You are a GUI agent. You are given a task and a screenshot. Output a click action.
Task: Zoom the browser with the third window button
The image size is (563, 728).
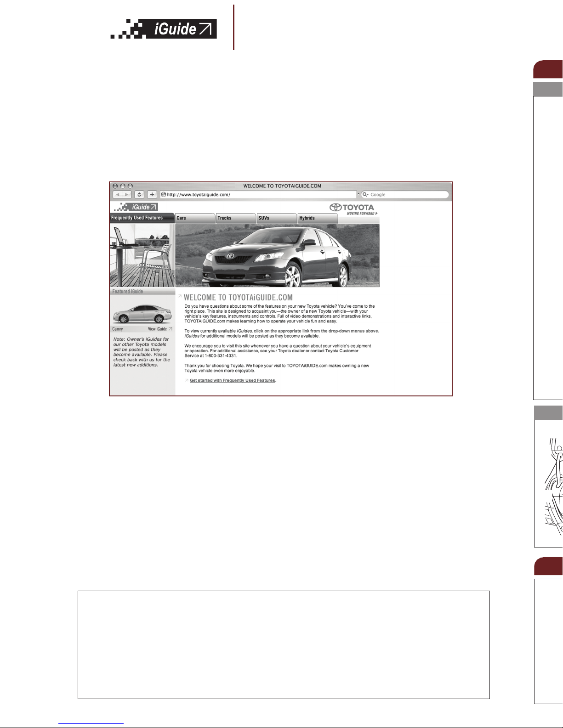130,186
